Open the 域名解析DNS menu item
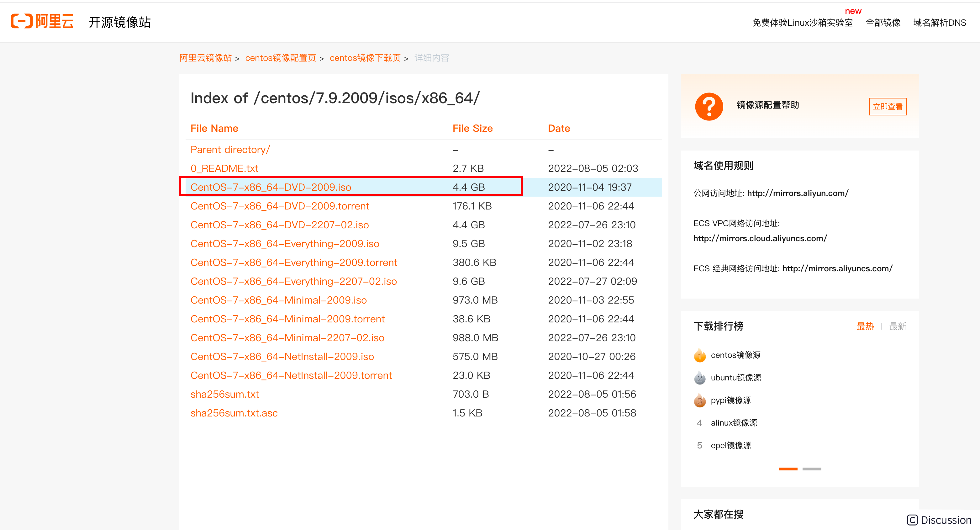The width and height of the screenshot is (980, 530). [x=939, y=23]
